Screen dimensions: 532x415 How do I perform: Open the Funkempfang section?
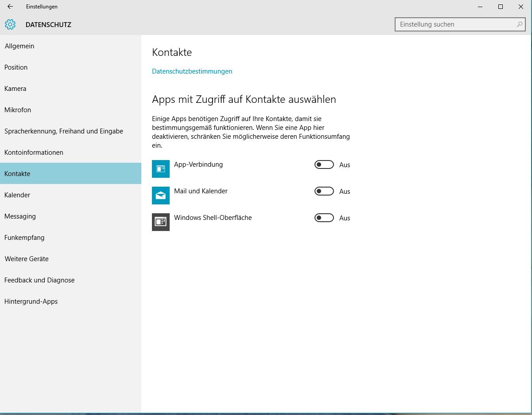point(70,238)
